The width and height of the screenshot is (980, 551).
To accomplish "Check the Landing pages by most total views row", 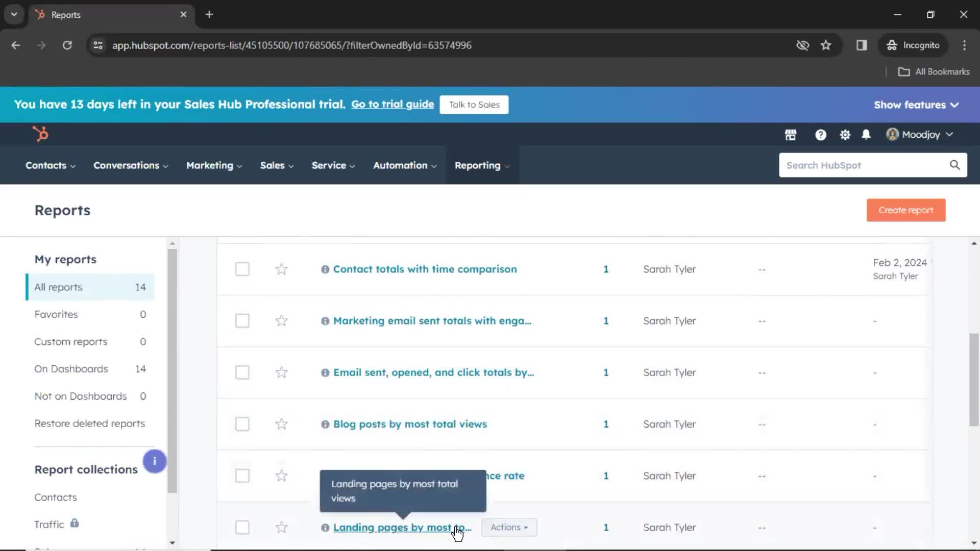I will coord(242,527).
